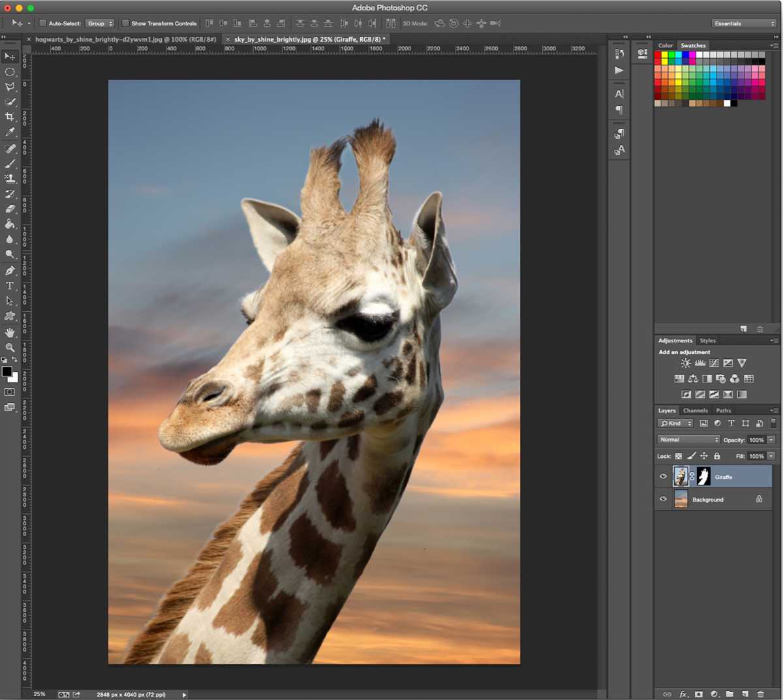Select the Horizontal Type tool
Viewport: 783px width, 700px height.
pyautogui.click(x=10, y=286)
